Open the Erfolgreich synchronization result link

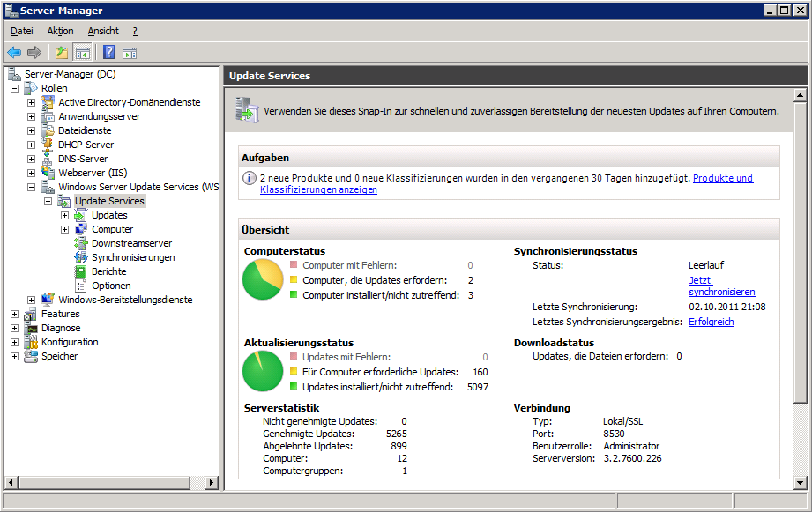click(x=711, y=322)
